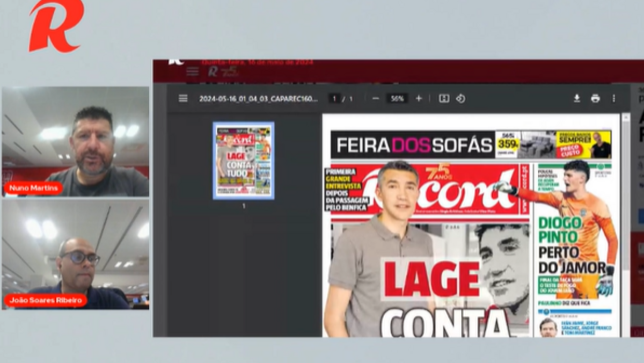Click the zoom out minus button

pos(376,99)
